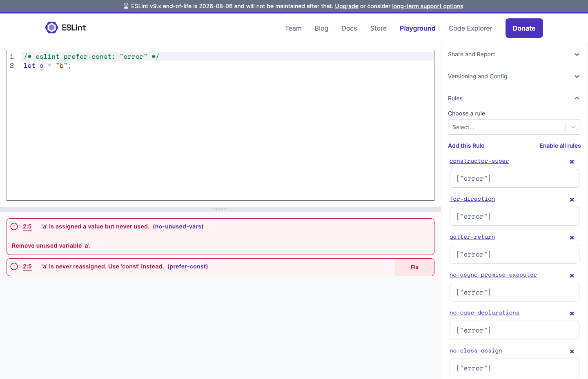Edit the no-class-assign config field
The image size is (588, 379).
[514, 368]
